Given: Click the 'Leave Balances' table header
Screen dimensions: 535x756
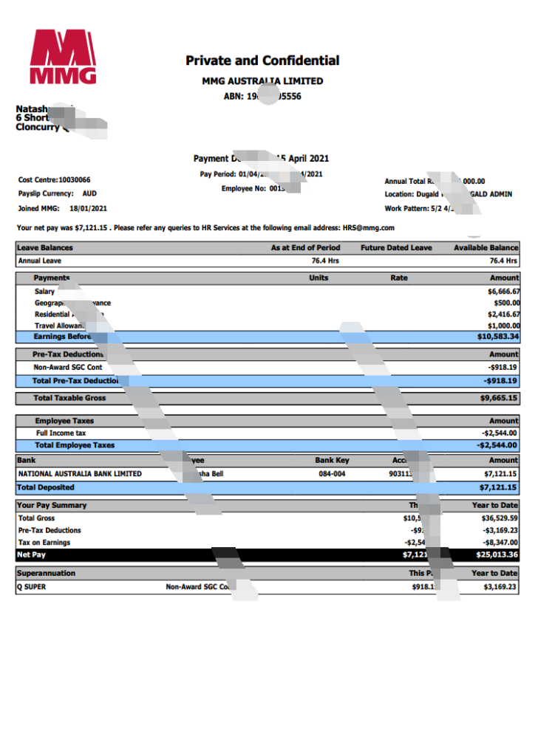Looking at the screenshot, I should pyautogui.click(x=45, y=248).
